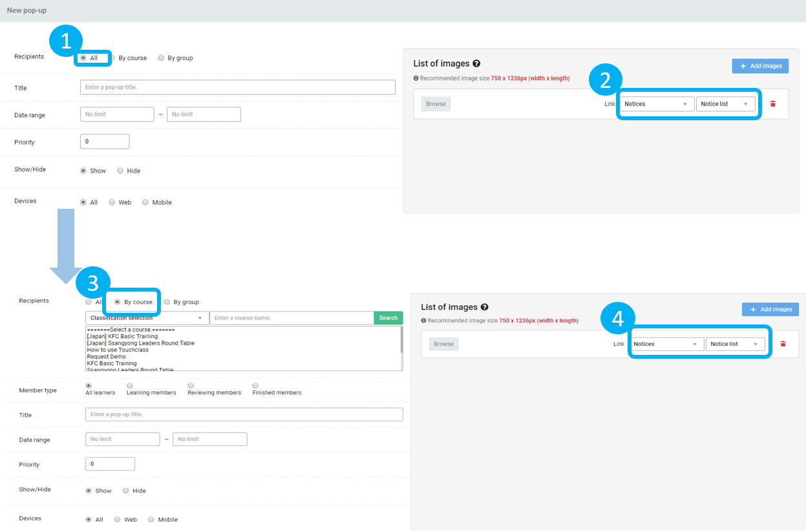
Task: Select the "By course" recipients option
Action: (x=116, y=301)
